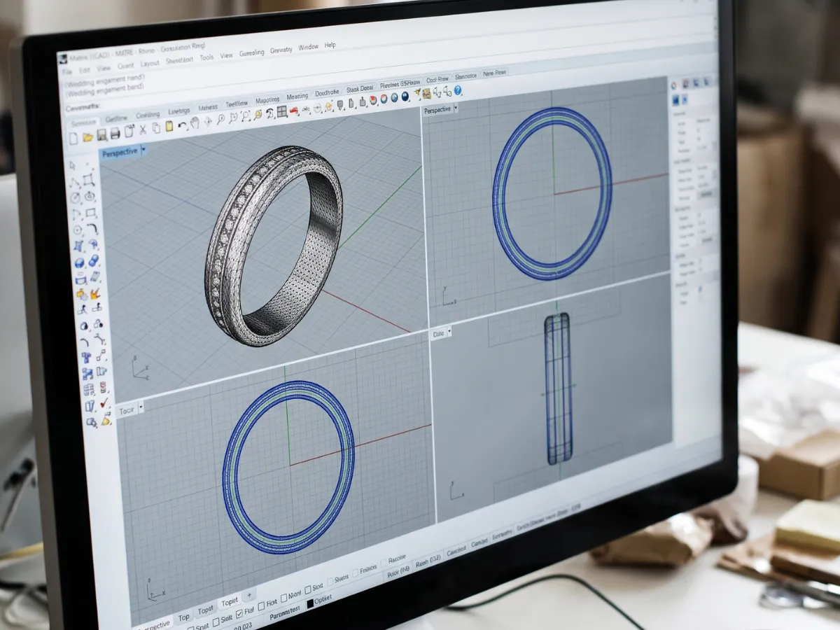Image resolution: width=840 pixels, height=630 pixels.
Task: Click the wireframe ring model in Perspective viewport
Action: (x=274, y=245)
